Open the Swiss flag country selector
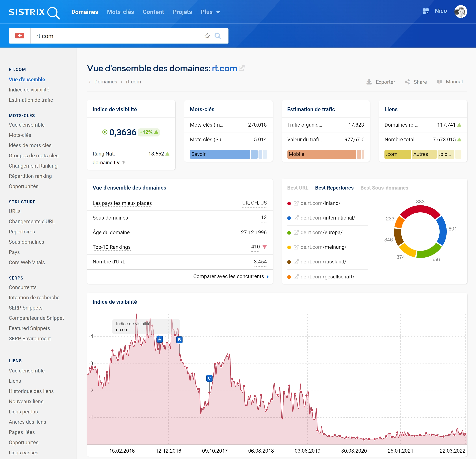476x459 pixels. tap(20, 36)
